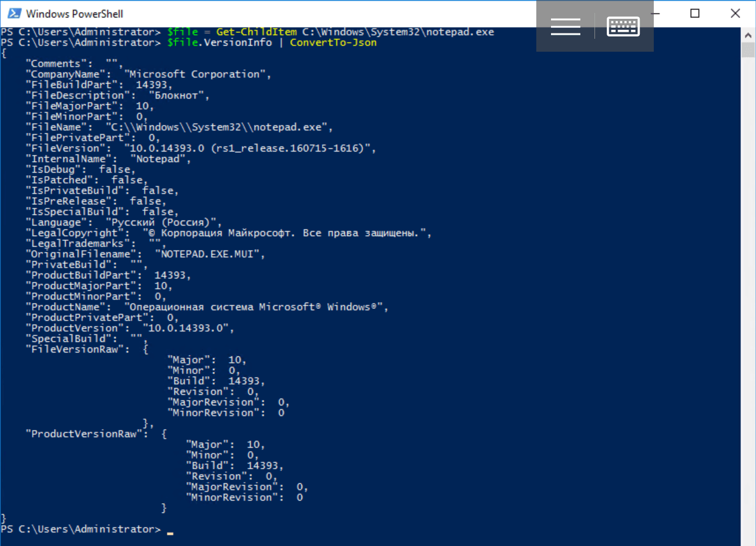Image resolution: width=756 pixels, height=546 pixels.
Task: Click the "ProductName" Операционная система line
Action: click(x=207, y=307)
